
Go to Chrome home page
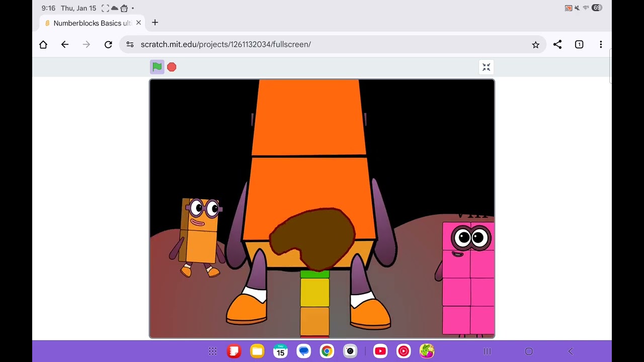(x=43, y=44)
